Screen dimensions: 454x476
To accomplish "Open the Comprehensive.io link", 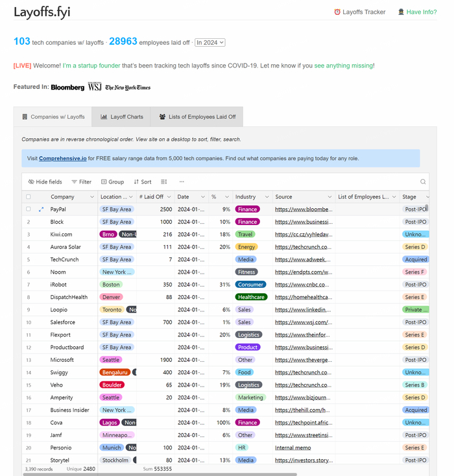I will [62, 158].
